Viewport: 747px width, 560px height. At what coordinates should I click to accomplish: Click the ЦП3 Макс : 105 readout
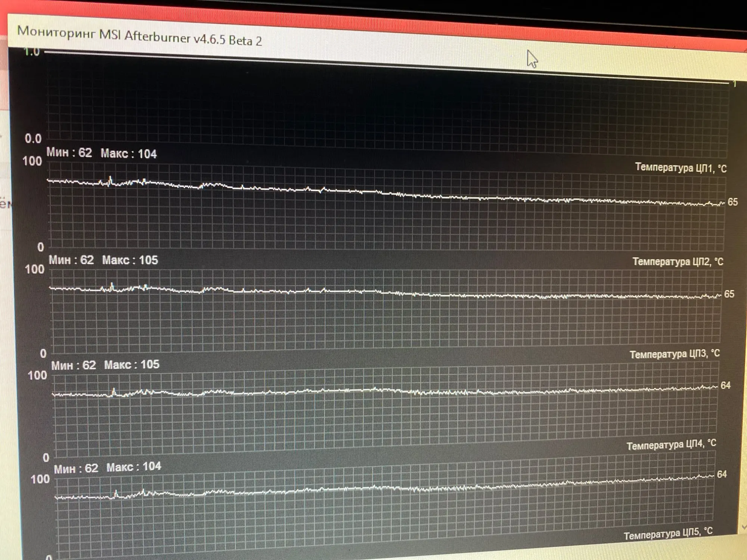pos(131,364)
